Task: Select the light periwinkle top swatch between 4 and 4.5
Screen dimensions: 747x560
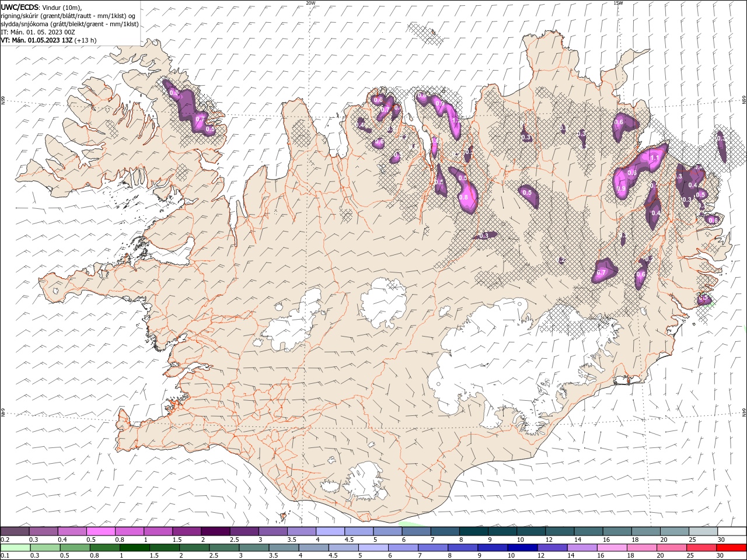Action: pos(330,531)
